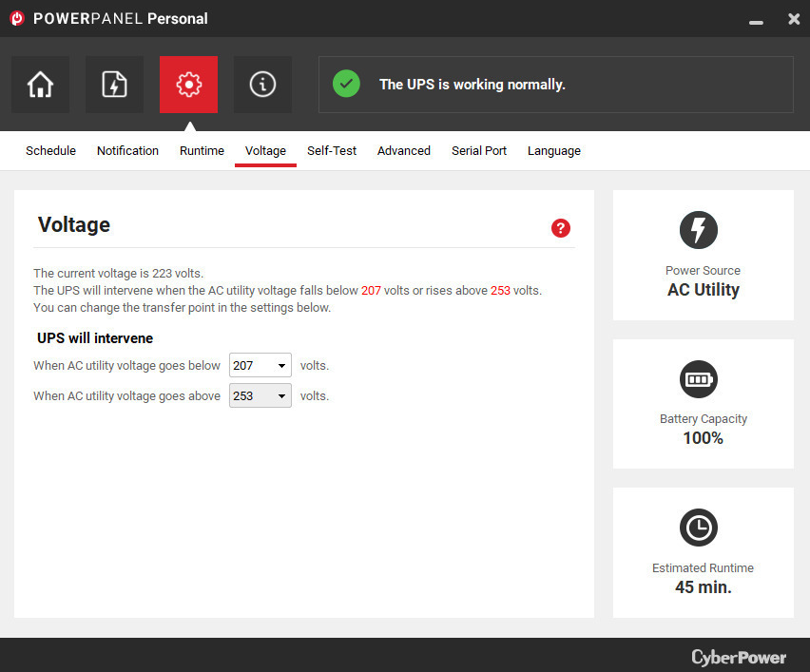810x672 pixels.
Task: Open the Information icon
Action: [262, 85]
